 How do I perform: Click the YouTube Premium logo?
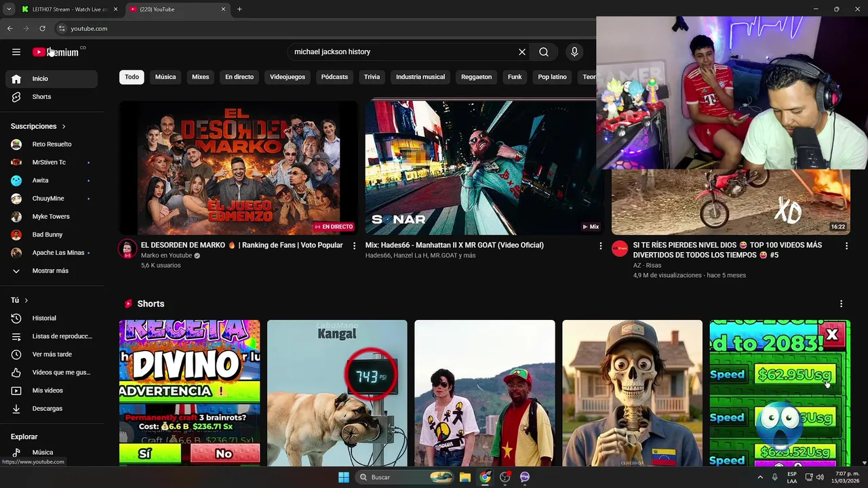56,52
